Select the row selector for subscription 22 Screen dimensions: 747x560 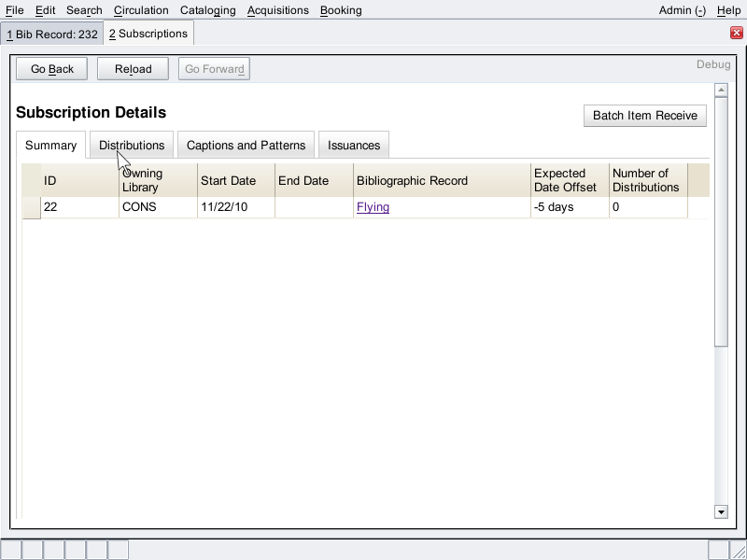click(x=32, y=207)
